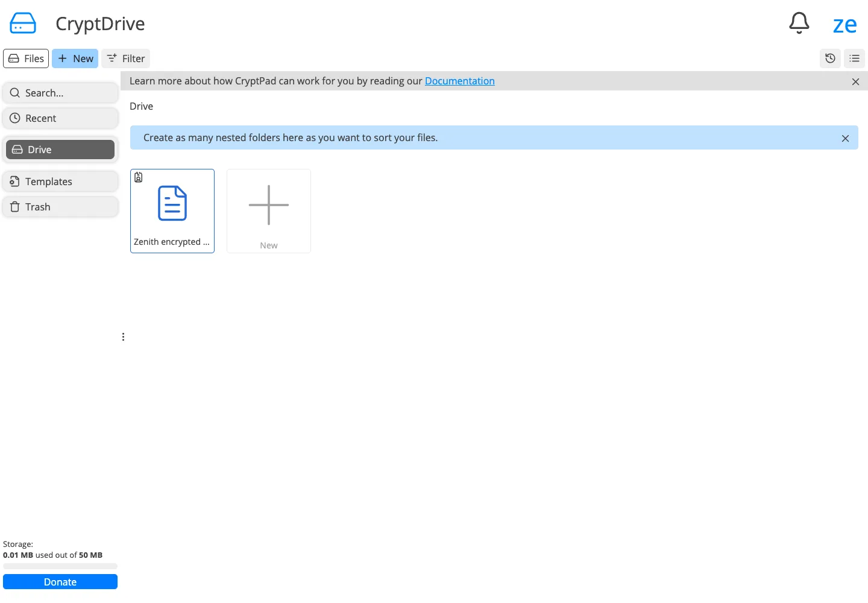Click the Drive breadcrumb path
868x603 pixels.
142,106
